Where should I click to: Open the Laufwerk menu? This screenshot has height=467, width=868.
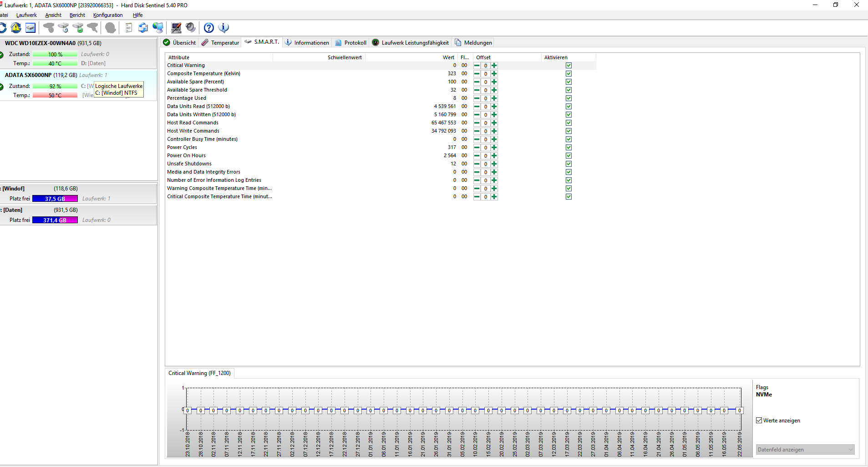tap(26, 15)
